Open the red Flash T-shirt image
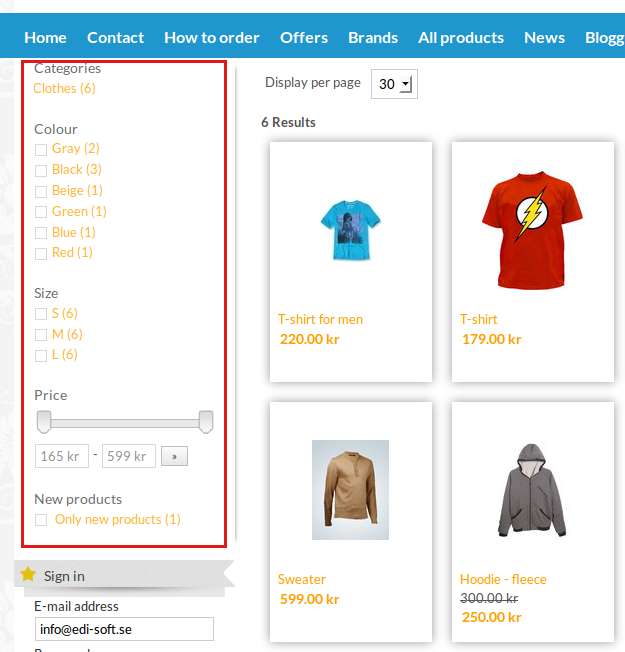 pos(532,230)
